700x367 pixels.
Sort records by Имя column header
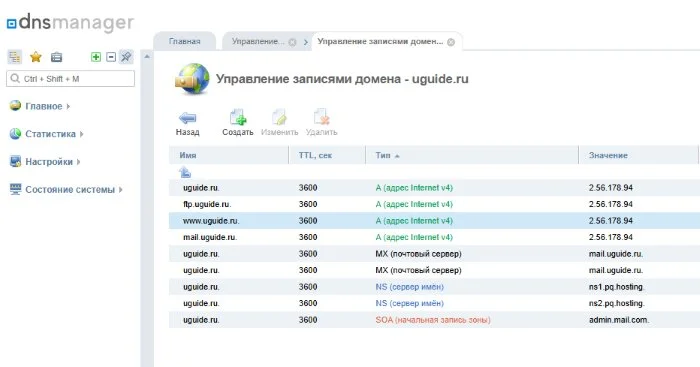[188, 155]
